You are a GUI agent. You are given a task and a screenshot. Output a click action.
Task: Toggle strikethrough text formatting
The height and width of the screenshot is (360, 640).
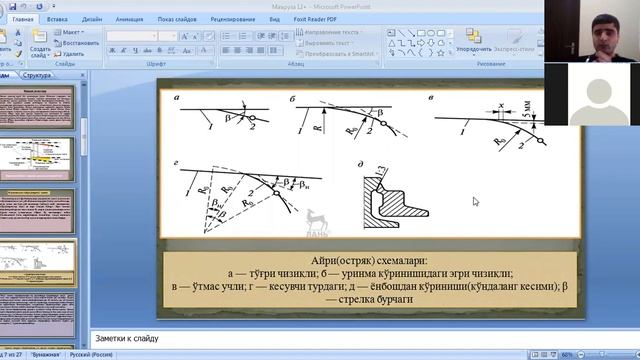pyautogui.click(x=147, y=51)
